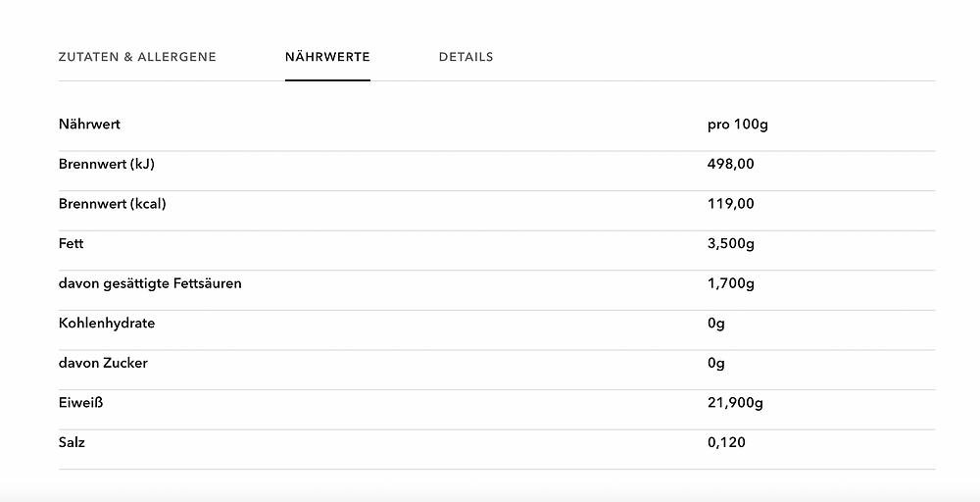The image size is (980, 502).
Task: Select the Kohlenhydrate row label
Action: tap(107, 324)
